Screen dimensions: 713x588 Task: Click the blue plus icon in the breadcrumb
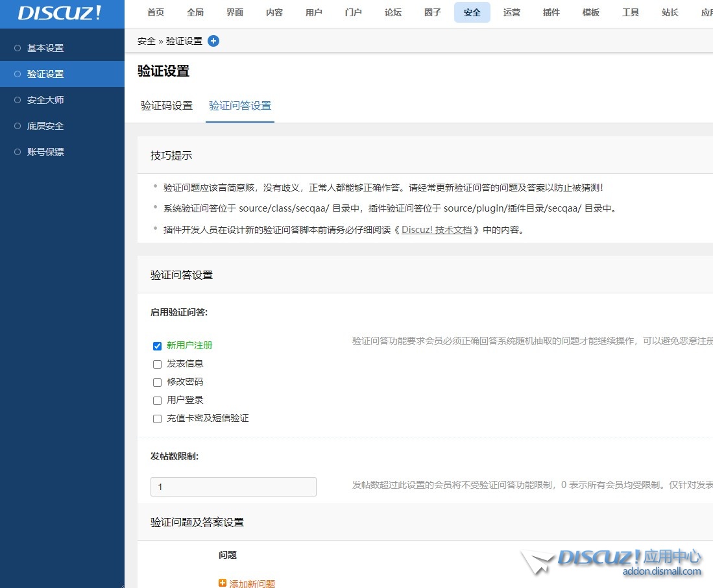(213, 40)
